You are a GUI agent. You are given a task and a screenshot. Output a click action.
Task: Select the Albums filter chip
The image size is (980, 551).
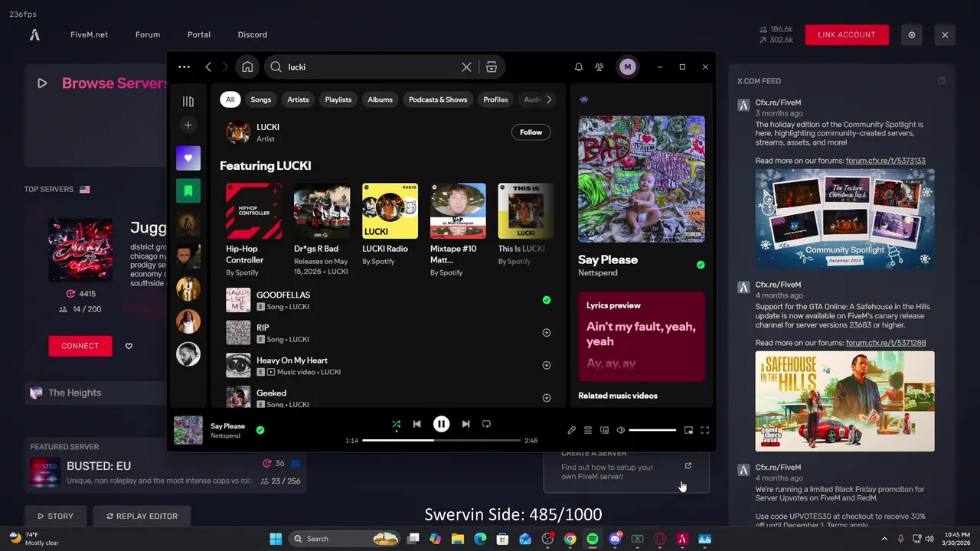click(380, 99)
